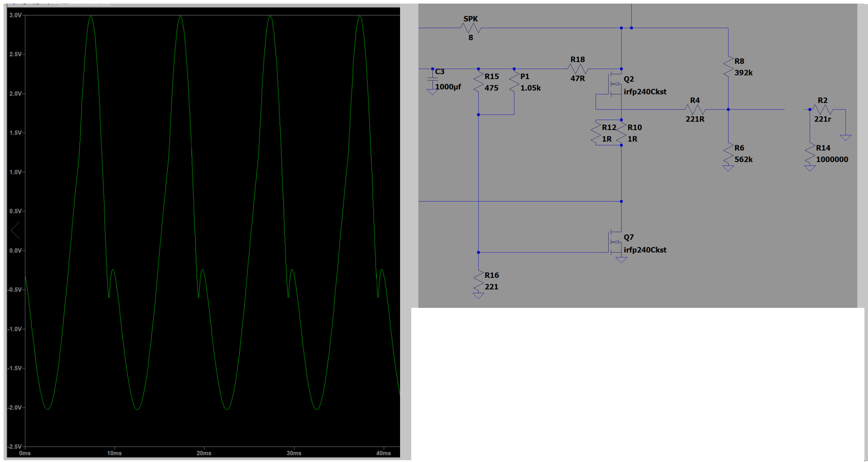
Task: Click the 1R value beside R10
Action: (632, 139)
